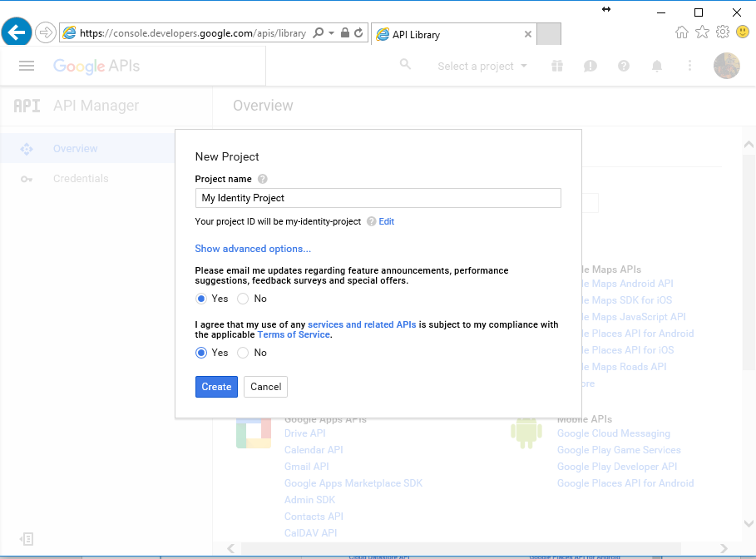Open the Favorites star icon
Image resolution: width=756 pixels, height=559 pixels.
[x=703, y=32]
